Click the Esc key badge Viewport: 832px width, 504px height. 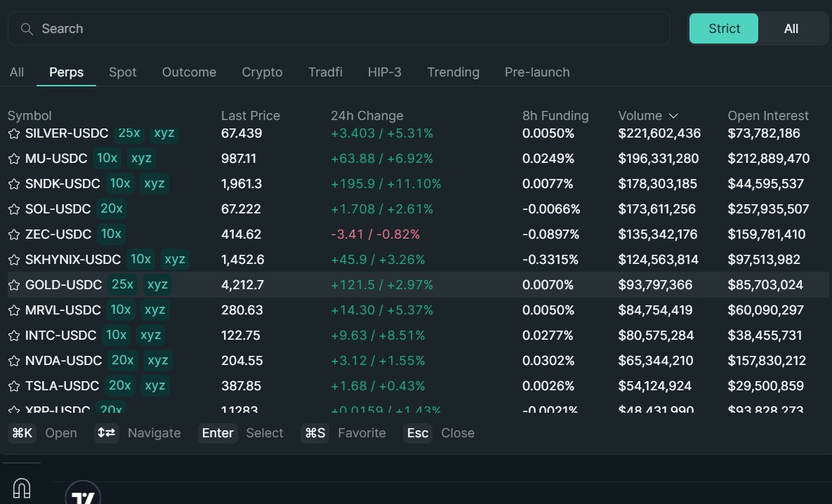click(418, 433)
